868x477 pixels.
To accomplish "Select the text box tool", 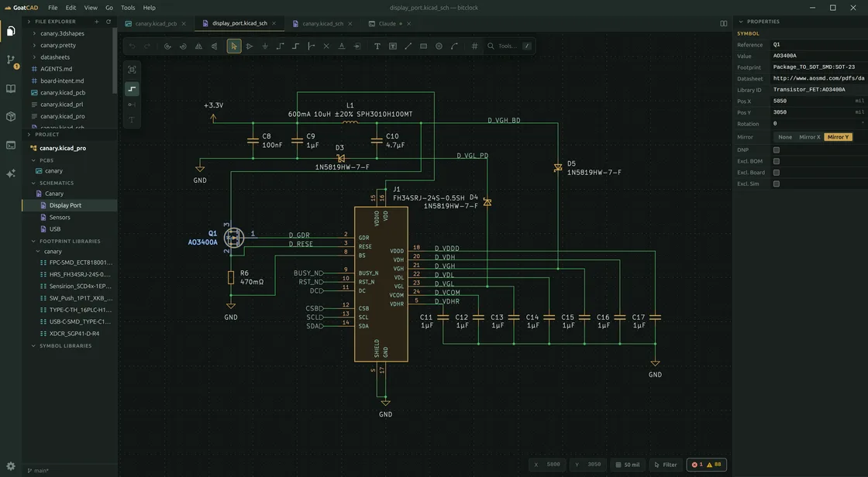I will [392, 46].
